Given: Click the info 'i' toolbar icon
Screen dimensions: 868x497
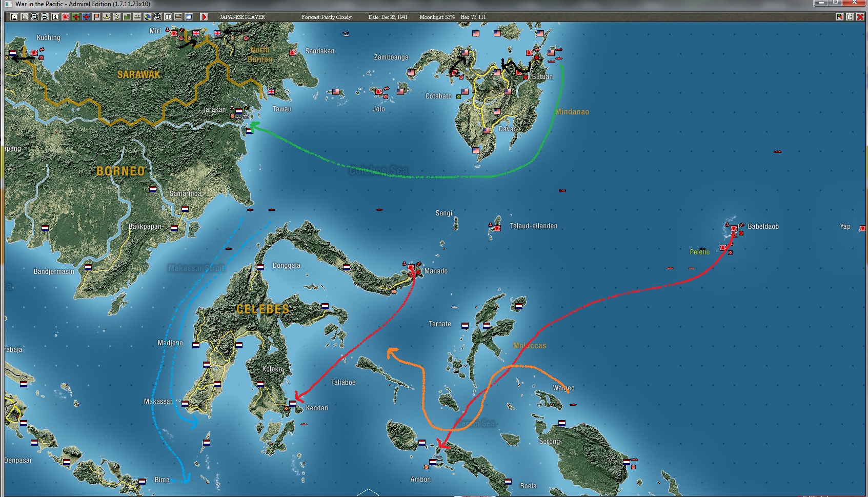Looking at the screenshot, I should point(55,17).
